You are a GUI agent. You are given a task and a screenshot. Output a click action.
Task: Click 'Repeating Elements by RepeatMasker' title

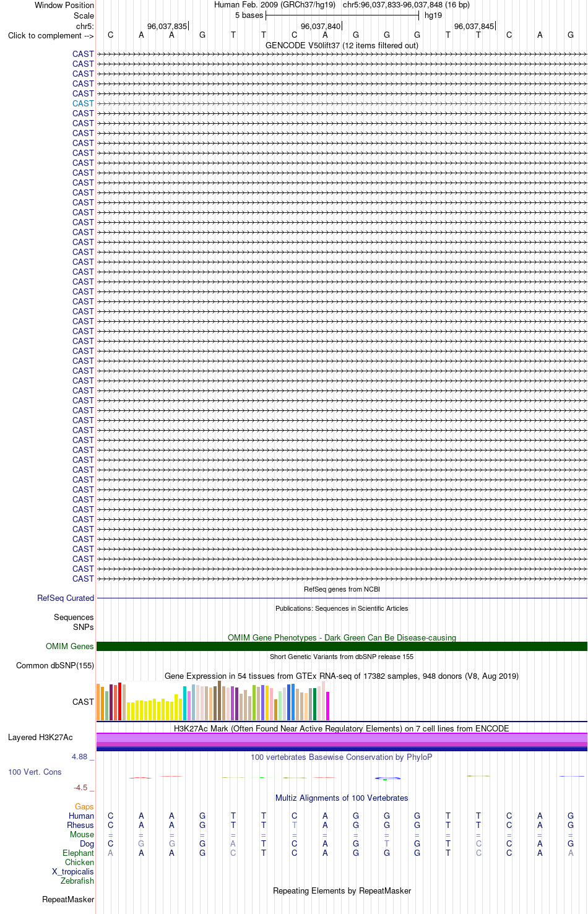(x=342, y=890)
